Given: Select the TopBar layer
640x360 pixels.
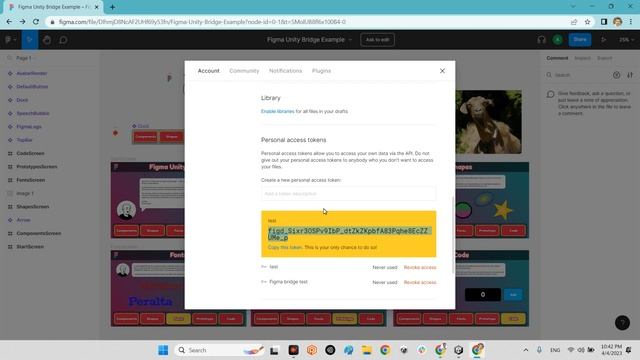Looking at the screenshot, I should click(24, 140).
